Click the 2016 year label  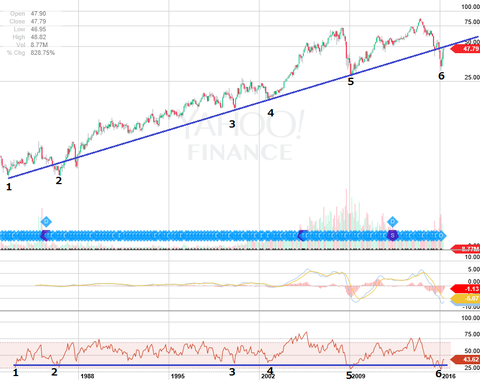(449, 376)
